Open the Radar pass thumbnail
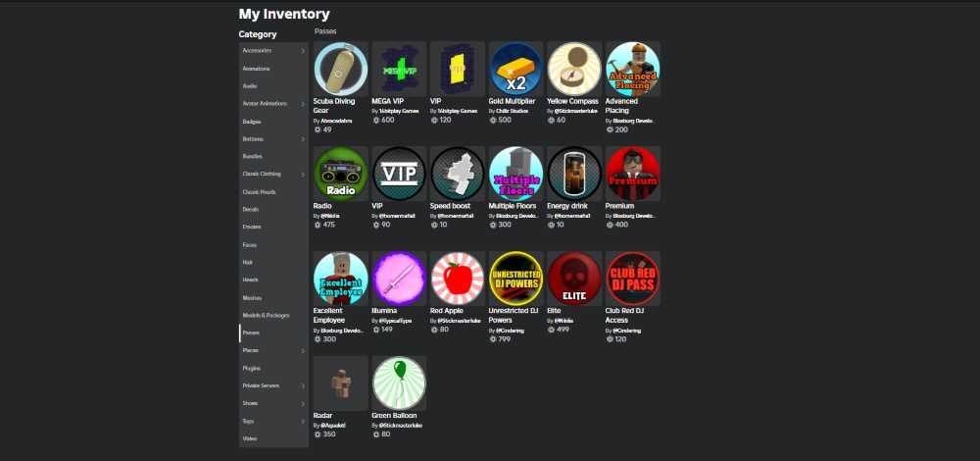Screen dimensions: 980x461 [341, 384]
